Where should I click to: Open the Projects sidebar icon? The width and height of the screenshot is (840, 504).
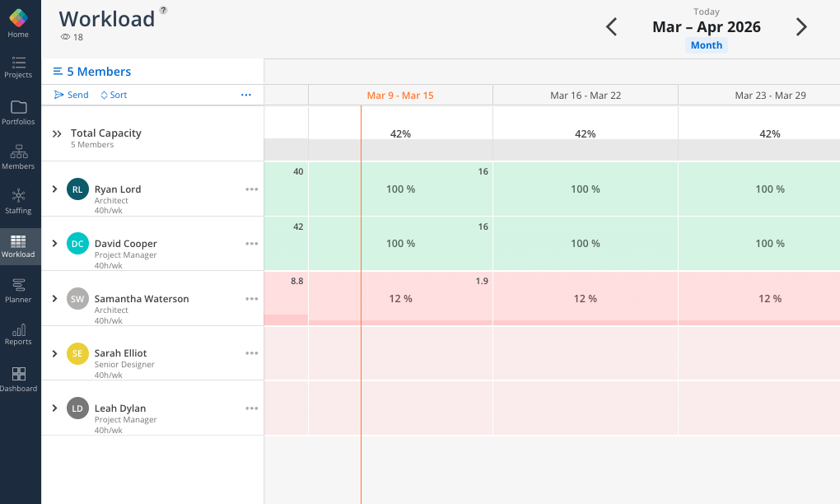pos(18,66)
